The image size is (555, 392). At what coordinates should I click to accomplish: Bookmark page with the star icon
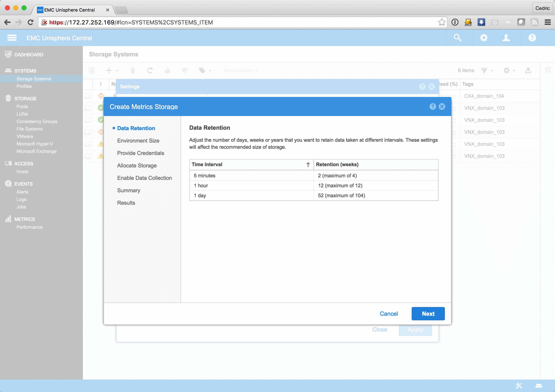tap(442, 22)
